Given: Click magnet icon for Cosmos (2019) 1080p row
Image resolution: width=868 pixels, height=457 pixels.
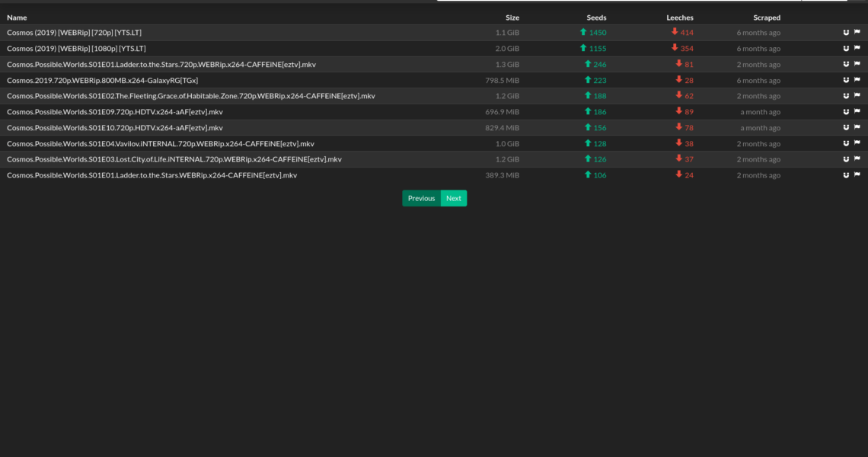Looking at the screenshot, I should click(846, 49).
